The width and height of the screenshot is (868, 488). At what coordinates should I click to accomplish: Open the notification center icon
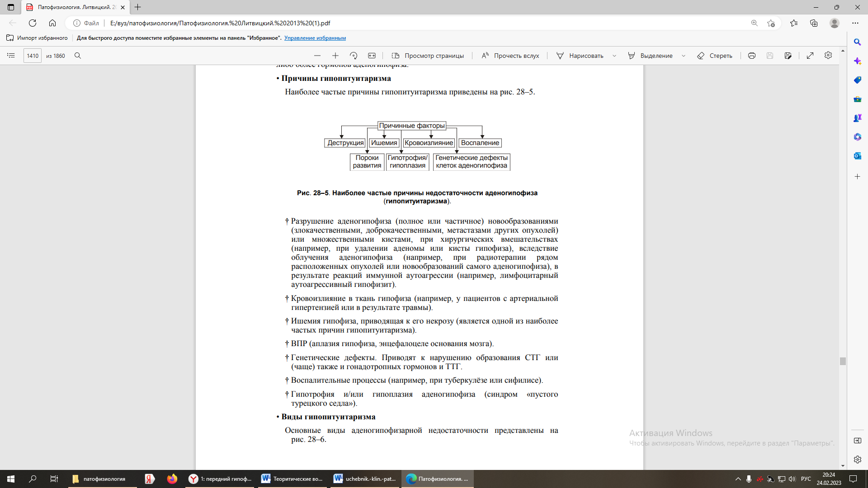point(853,479)
